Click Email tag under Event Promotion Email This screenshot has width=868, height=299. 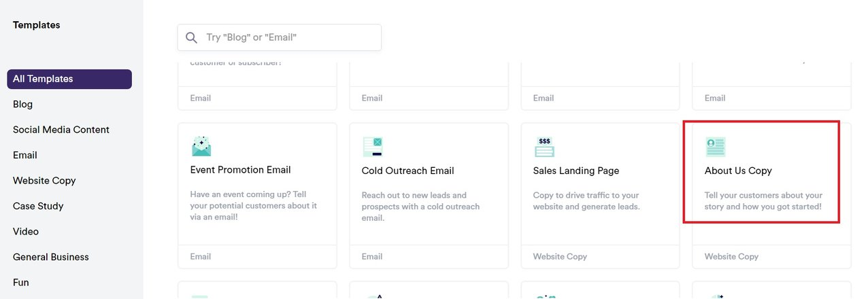[x=201, y=256]
